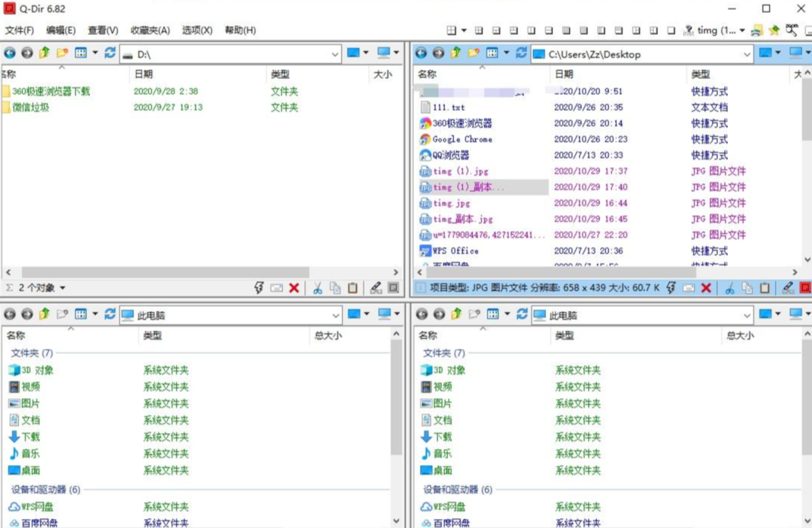
Task: Cut with scissors icon in D:\ pane
Action: click(318, 288)
